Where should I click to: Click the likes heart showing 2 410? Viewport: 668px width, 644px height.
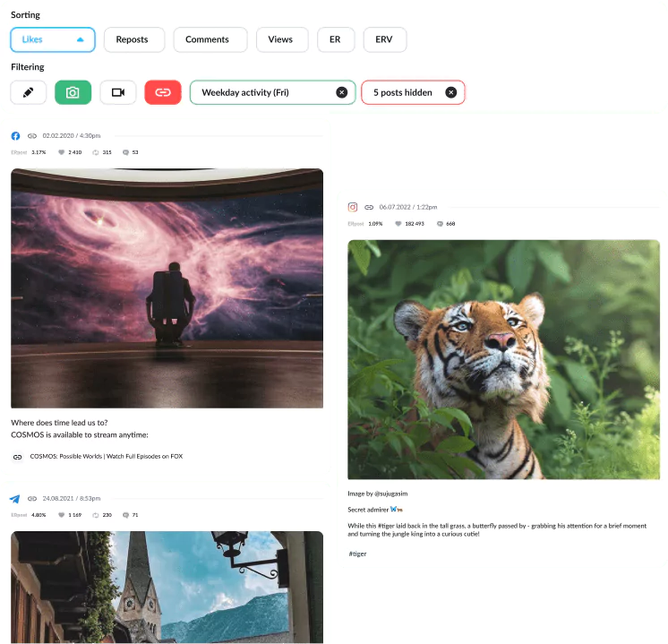[62, 152]
